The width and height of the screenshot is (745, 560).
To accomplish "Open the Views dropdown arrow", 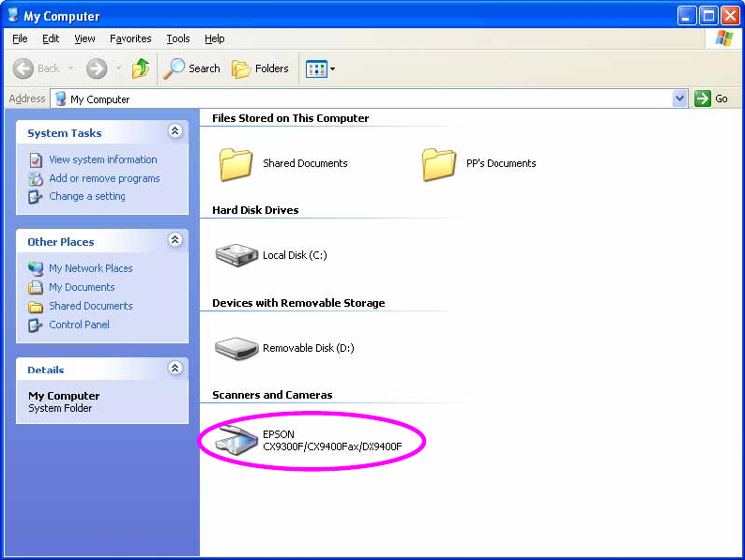I will pos(332,68).
